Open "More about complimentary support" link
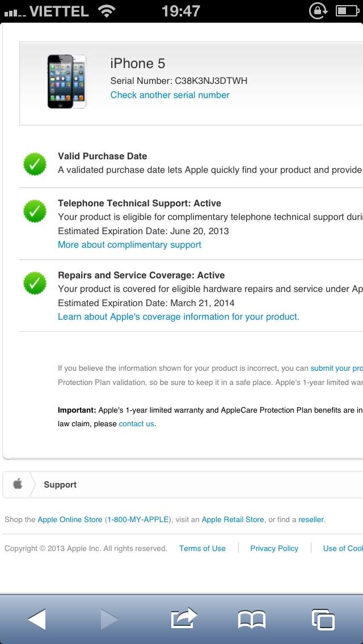 (x=129, y=244)
